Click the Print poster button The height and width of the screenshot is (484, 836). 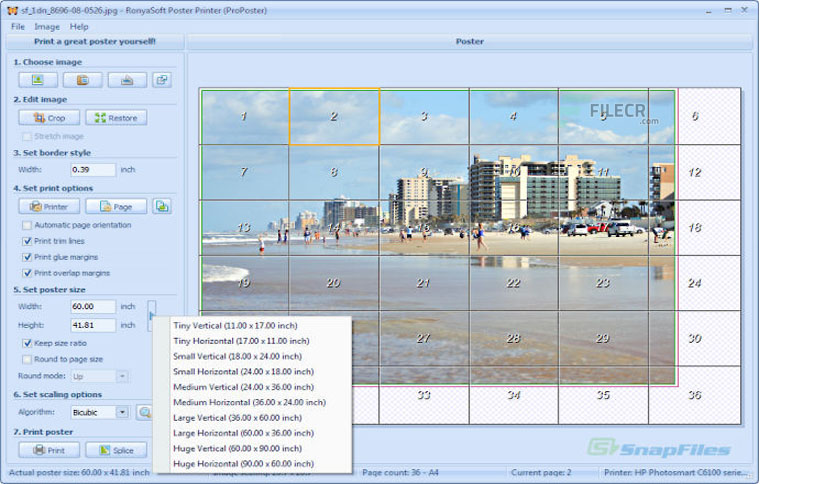(x=49, y=450)
